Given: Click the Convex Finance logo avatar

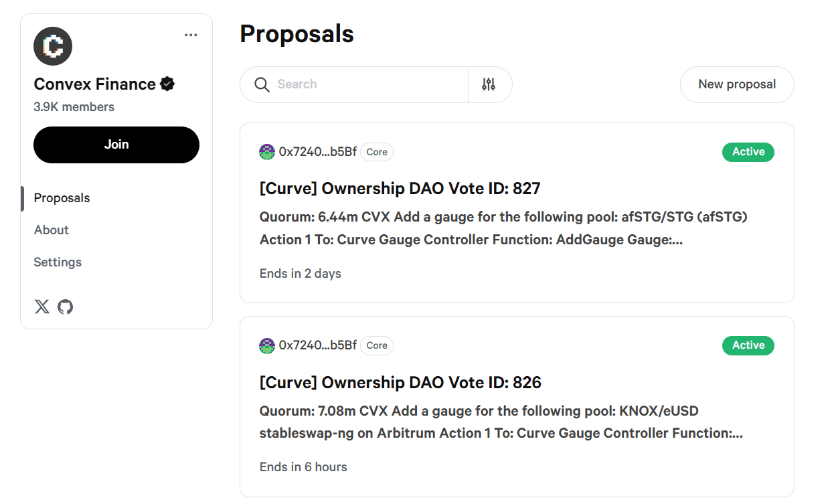Looking at the screenshot, I should (x=53, y=46).
